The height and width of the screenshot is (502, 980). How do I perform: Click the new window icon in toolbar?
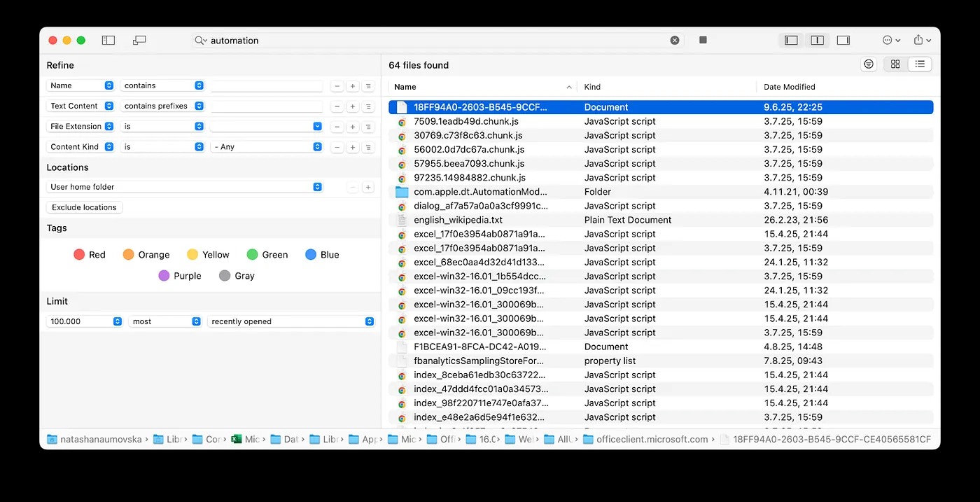[x=139, y=41]
